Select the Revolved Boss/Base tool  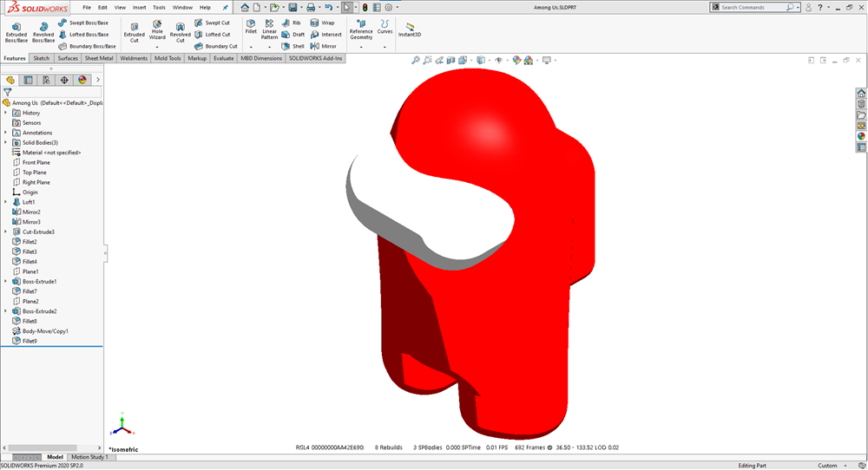click(43, 33)
